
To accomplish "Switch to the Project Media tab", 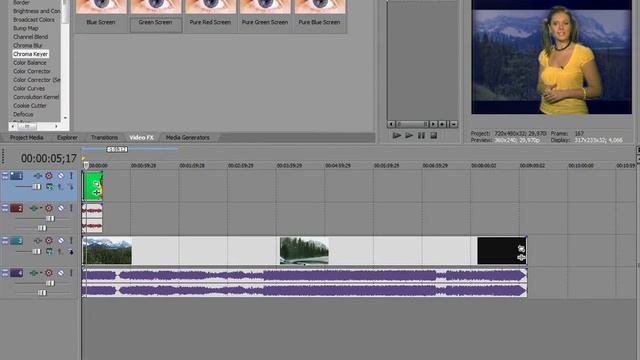I will (27, 138).
